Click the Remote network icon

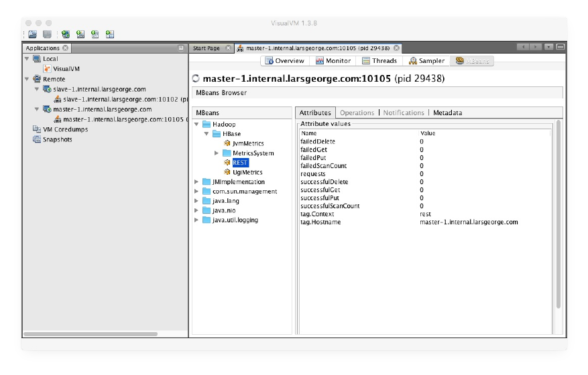(37, 79)
